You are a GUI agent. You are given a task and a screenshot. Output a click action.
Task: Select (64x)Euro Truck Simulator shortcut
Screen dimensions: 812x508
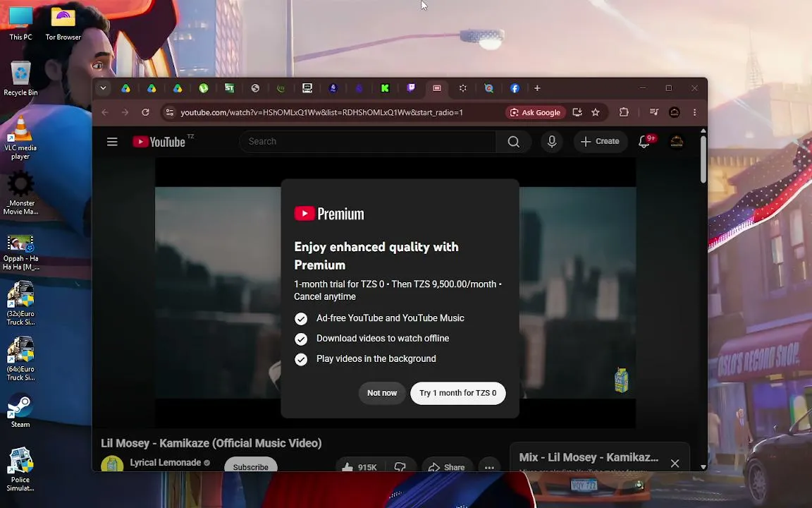coord(20,359)
